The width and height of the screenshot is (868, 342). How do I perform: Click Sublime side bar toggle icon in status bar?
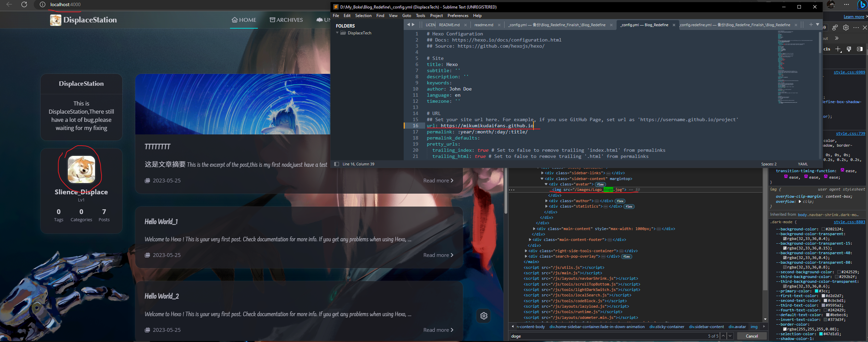click(x=337, y=164)
